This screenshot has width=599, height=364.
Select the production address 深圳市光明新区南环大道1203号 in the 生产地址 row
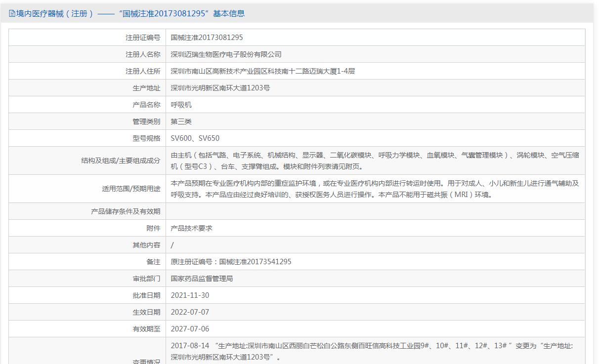point(220,88)
